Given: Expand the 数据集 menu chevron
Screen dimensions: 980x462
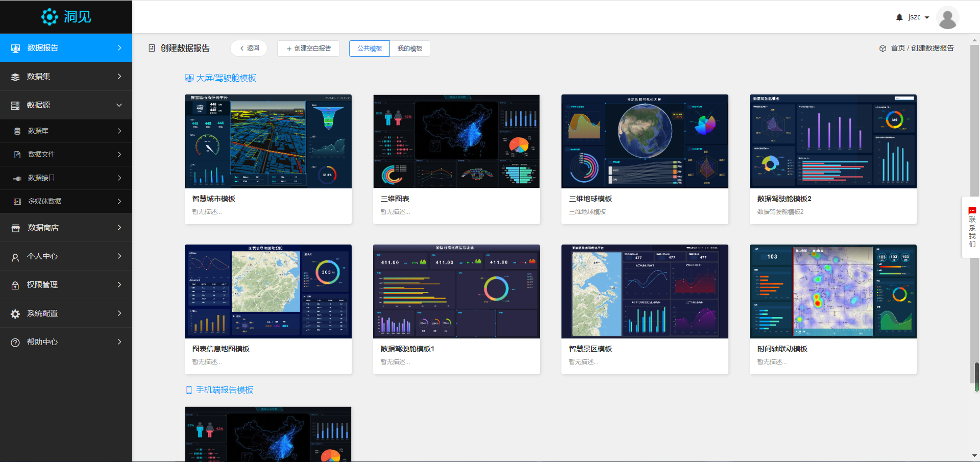Looking at the screenshot, I should pos(119,77).
